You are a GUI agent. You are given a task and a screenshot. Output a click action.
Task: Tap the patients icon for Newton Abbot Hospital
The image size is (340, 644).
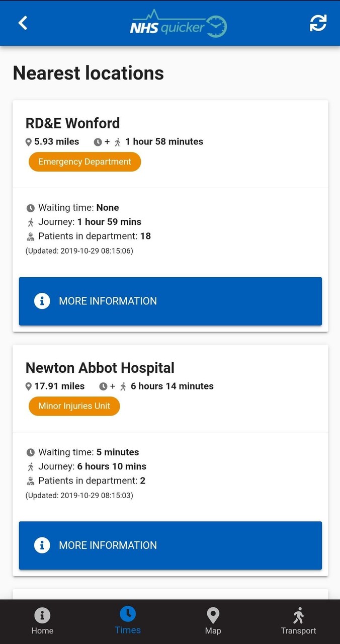(x=30, y=480)
